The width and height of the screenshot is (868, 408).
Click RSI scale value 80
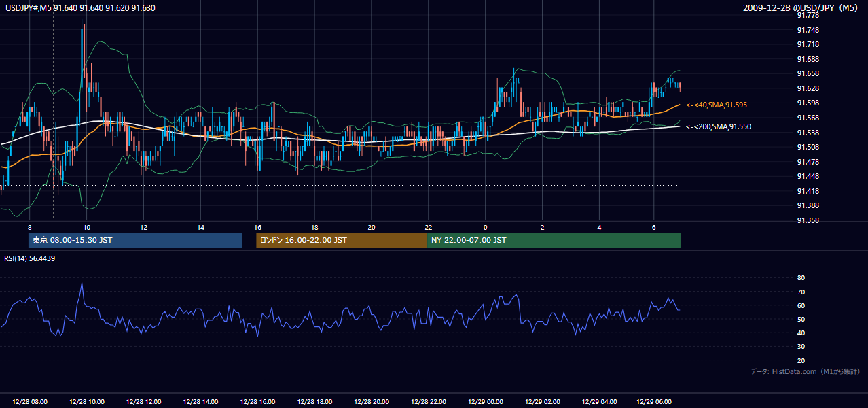point(801,278)
